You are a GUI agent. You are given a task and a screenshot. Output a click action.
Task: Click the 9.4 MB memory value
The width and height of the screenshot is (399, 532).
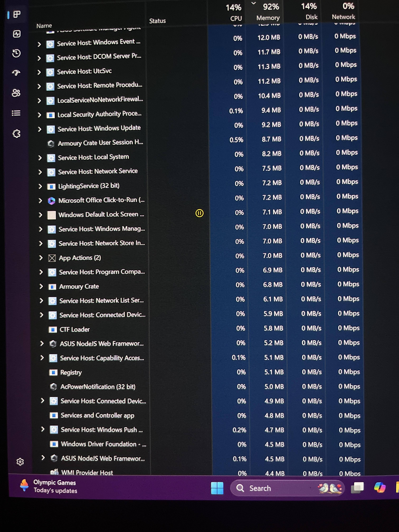(271, 110)
